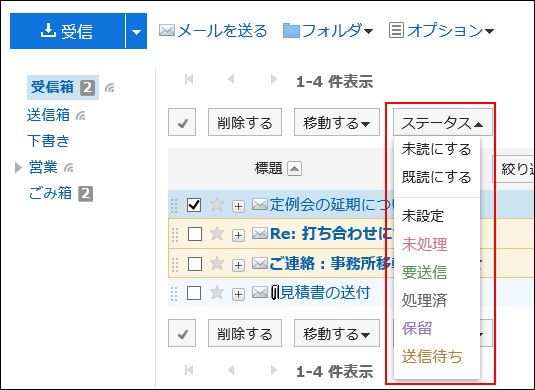
Task: Click the feed icon beside 受信箱
Action: coord(109,88)
